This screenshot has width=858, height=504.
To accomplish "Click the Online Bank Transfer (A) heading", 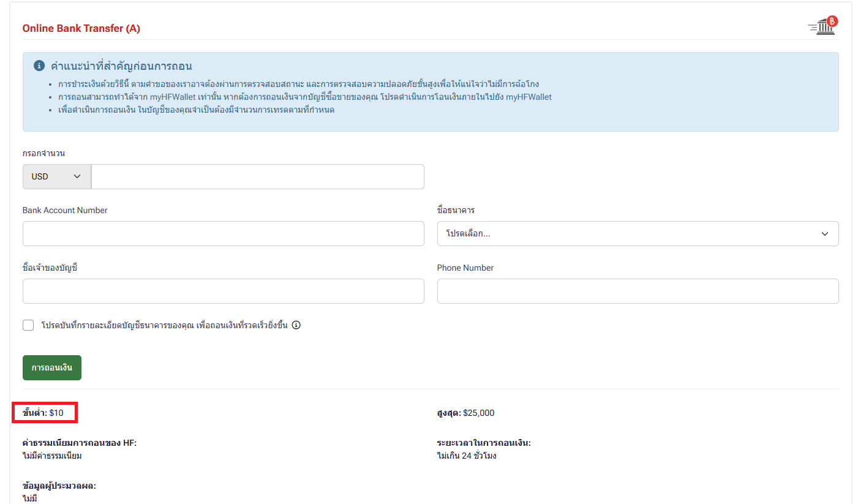I will coord(81,29).
